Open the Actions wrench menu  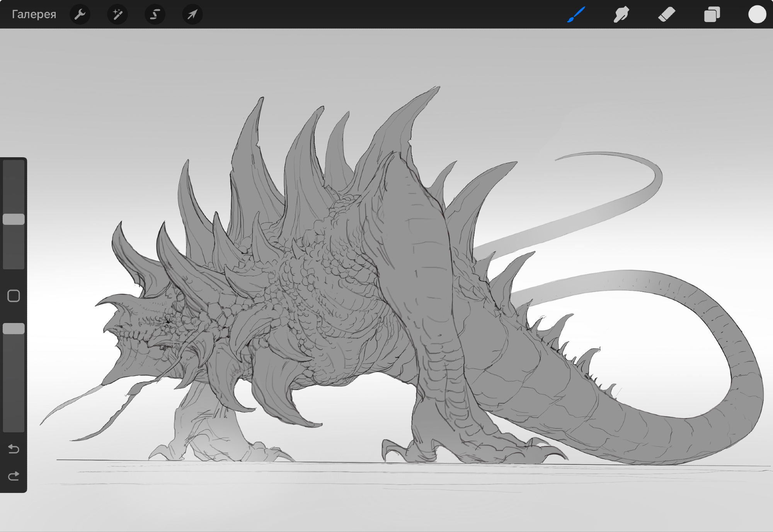pyautogui.click(x=80, y=14)
